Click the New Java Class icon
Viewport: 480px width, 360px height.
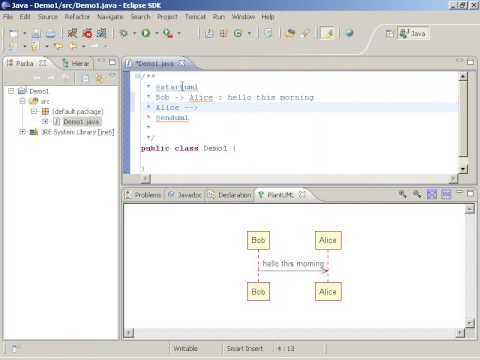tap(238, 33)
